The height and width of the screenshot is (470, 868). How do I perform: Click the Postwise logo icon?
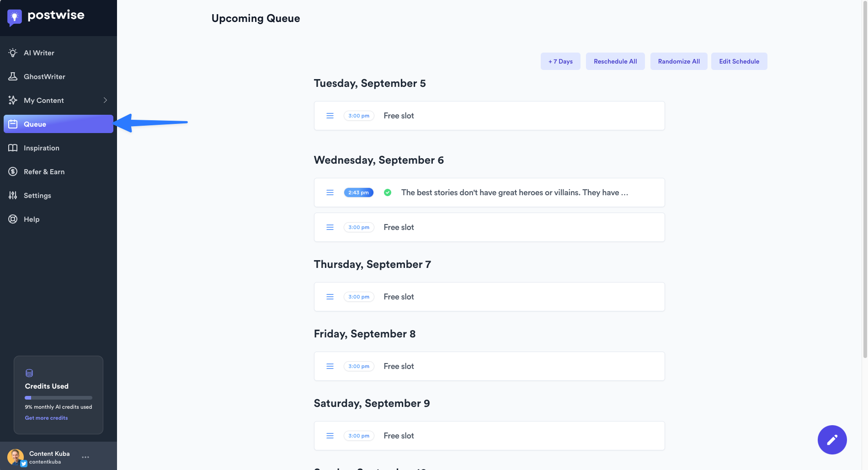coord(15,17)
